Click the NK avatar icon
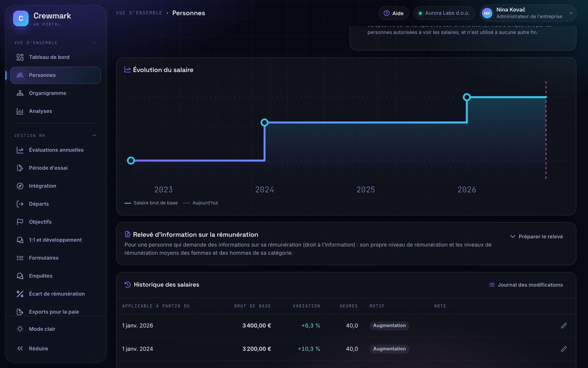588x368 pixels. [487, 13]
